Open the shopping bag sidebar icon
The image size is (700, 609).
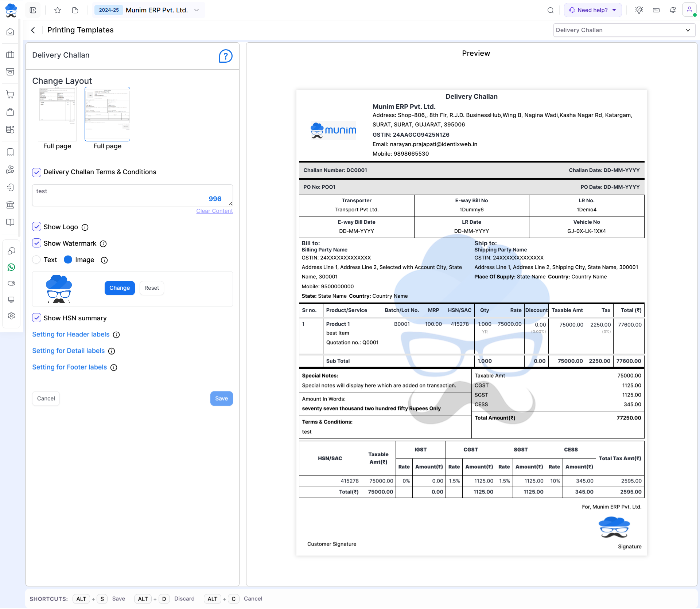coord(10,112)
